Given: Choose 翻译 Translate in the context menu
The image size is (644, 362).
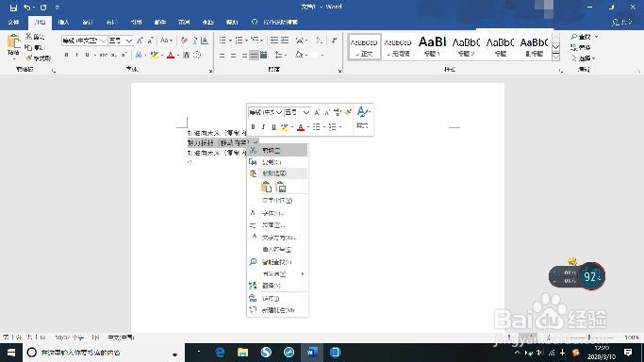Looking at the screenshot, I should click(x=277, y=286).
